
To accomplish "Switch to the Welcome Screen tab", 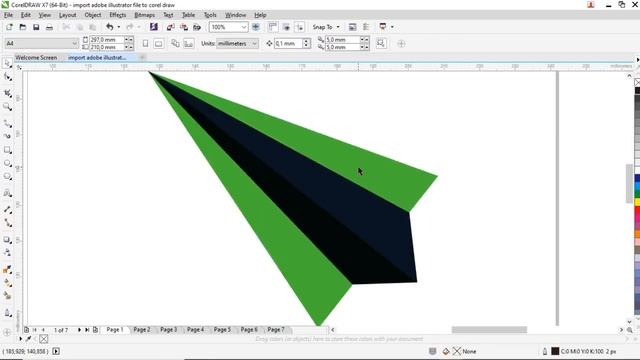I will click(x=36, y=58).
